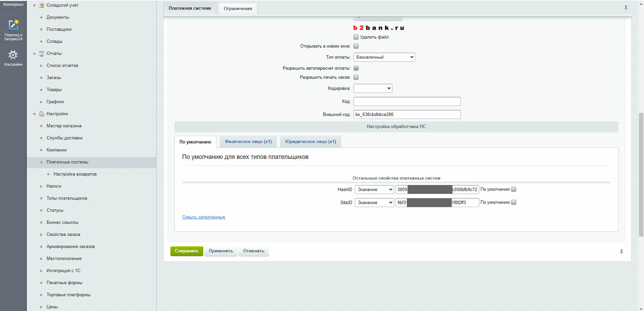The height and width of the screenshot is (311, 644).
Task: Switch to the Ограничения tab
Action: [x=238, y=9]
